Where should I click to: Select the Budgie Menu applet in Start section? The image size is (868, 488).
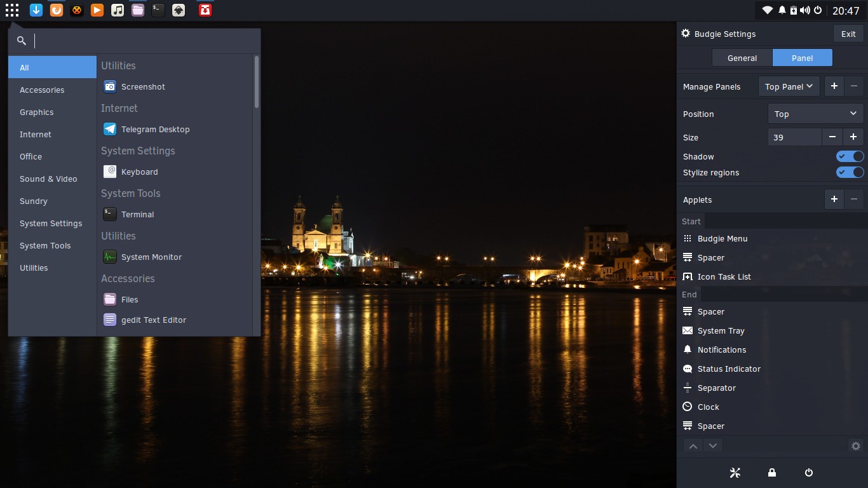coord(721,238)
